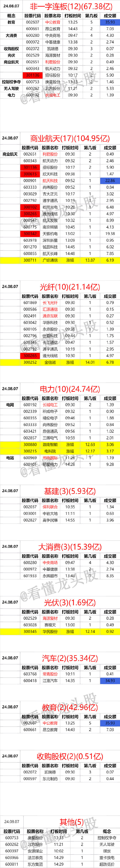Viewport: 120px width, 868px height.
Task: Click the 商业航天(17)(104.95亿) section title
Action: point(70,138)
